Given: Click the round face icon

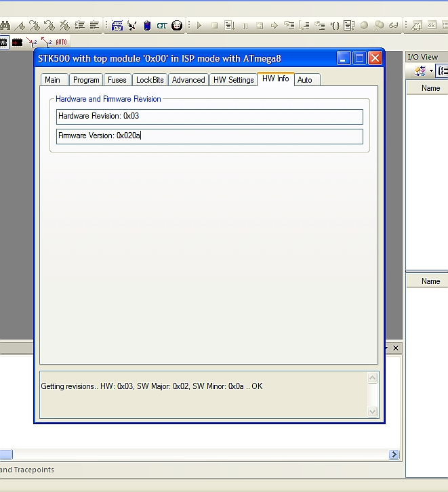Looking at the screenshot, I should (177, 26).
